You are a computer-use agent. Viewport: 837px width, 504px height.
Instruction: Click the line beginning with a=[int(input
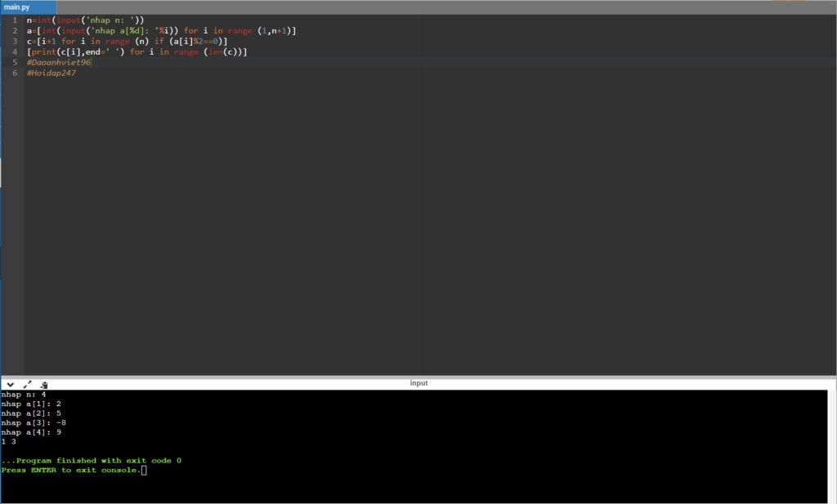(x=161, y=30)
